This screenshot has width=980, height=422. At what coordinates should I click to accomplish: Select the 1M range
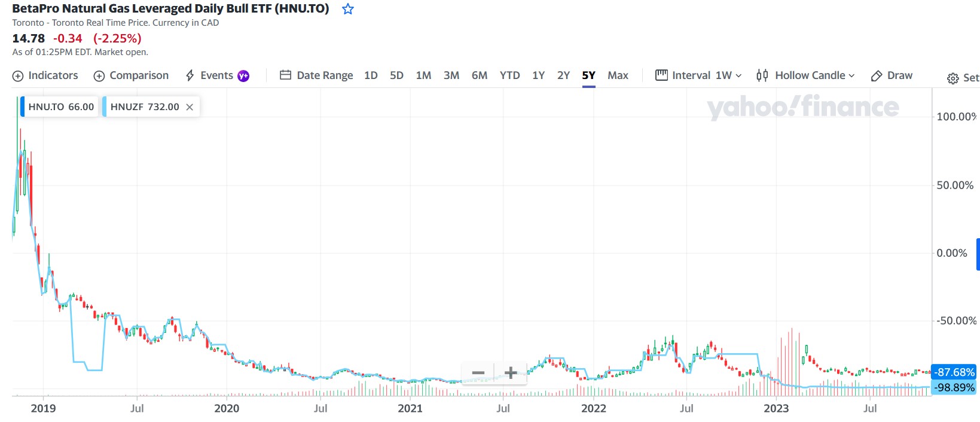(x=423, y=75)
